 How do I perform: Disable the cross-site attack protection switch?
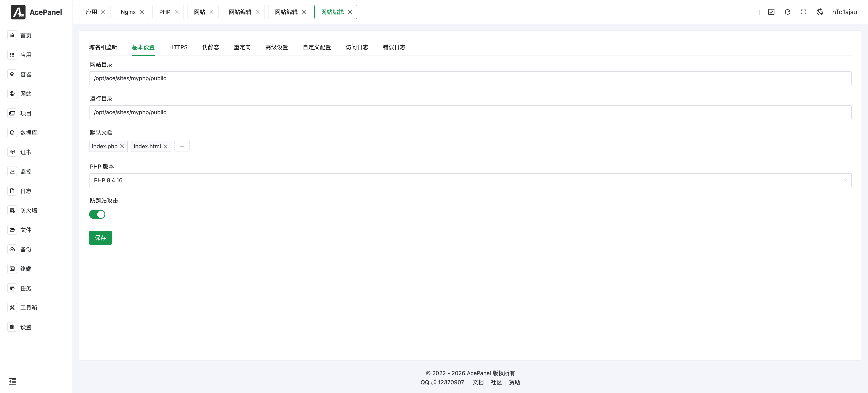[x=97, y=214]
